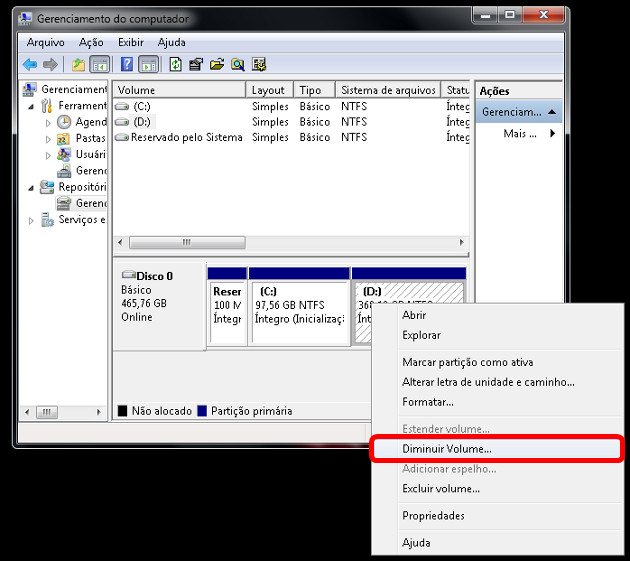Click the tree pane scroll left arrow
This screenshot has width=630, height=561.
pyautogui.click(x=27, y=412)
